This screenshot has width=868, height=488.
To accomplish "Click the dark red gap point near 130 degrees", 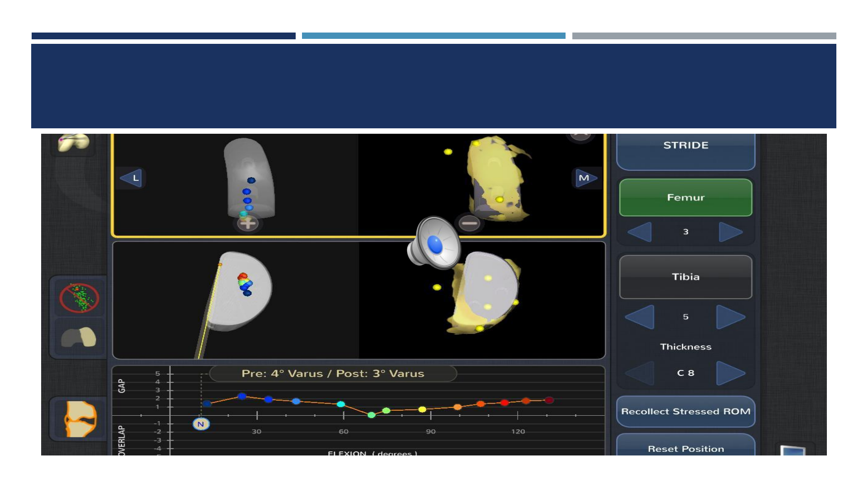I will 549,400.
